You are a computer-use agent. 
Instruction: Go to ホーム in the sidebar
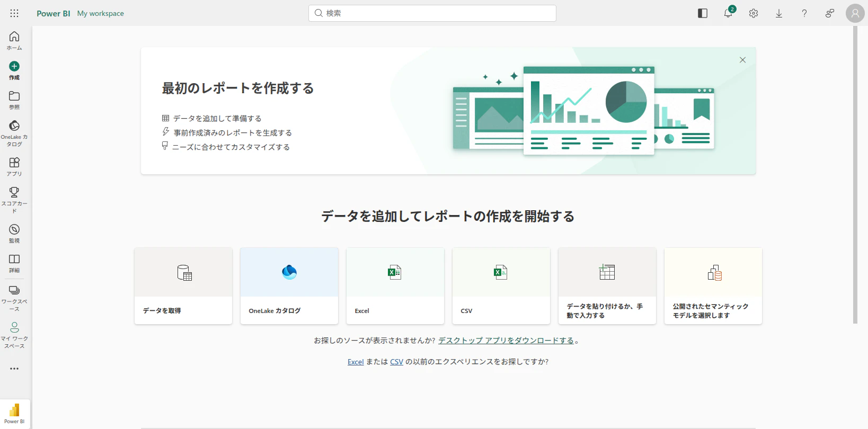tap(14, 41)
